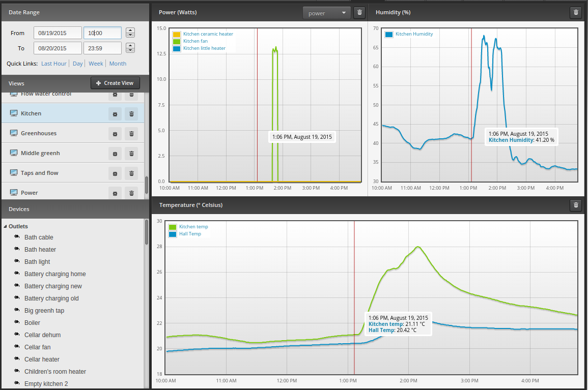Delete the Taps and flow view

(131, 173)
